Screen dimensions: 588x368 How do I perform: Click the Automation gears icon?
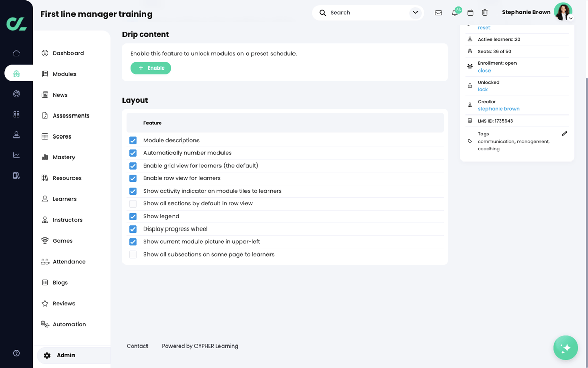45,324
